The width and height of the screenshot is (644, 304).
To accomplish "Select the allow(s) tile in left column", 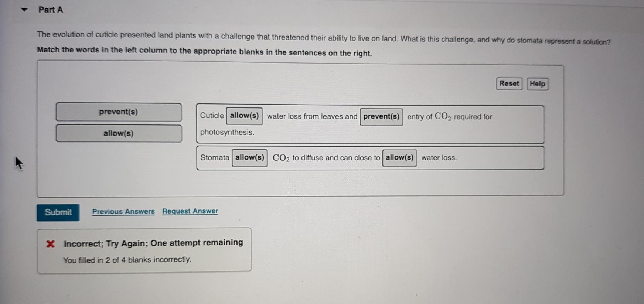I will [119, 133].
